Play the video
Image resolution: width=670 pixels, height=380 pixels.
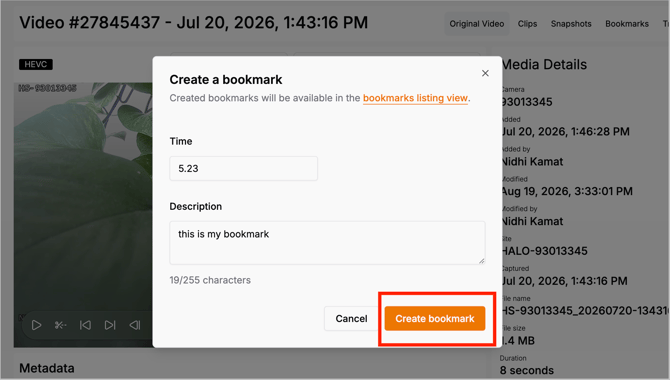(x=36, y=325)
